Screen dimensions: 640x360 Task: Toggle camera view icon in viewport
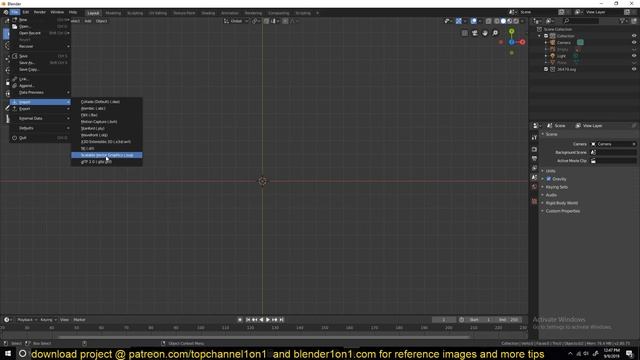point(475,33)
